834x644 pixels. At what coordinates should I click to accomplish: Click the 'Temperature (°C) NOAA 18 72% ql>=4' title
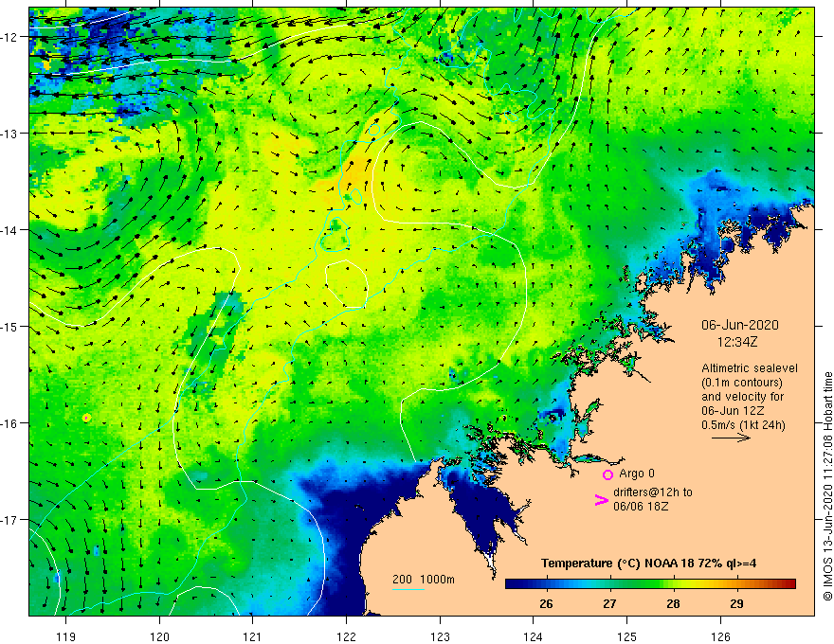(648, 563)
